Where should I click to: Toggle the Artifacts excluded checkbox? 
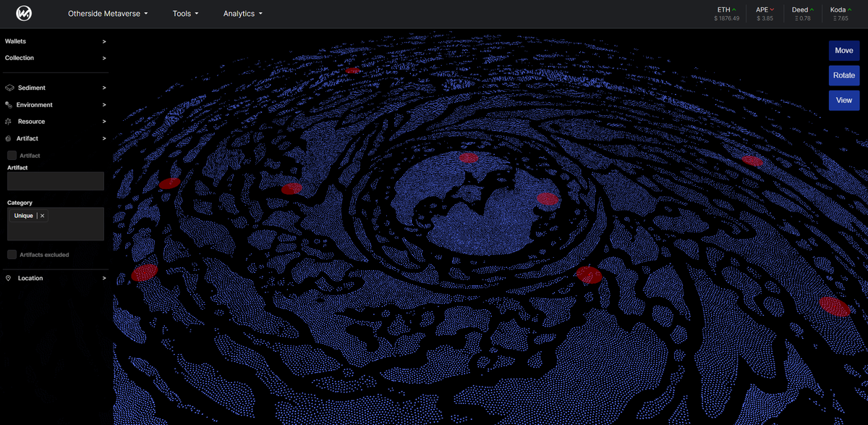[12, 255]
